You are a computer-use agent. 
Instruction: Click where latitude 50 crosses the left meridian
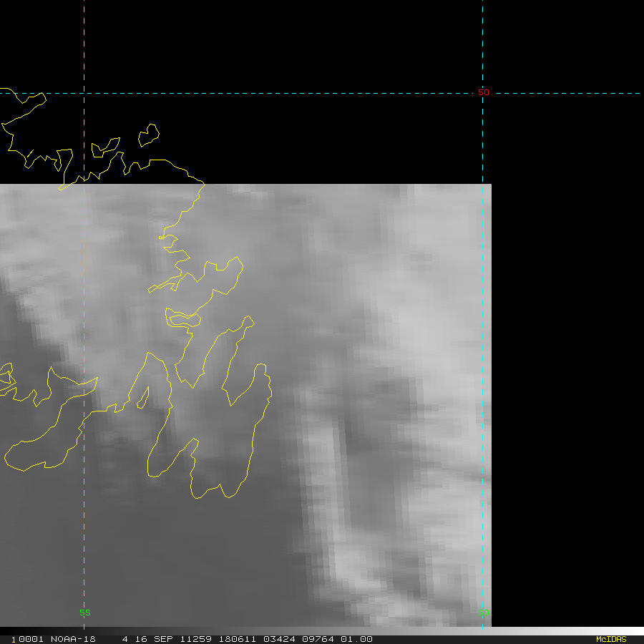click(84, 93)
